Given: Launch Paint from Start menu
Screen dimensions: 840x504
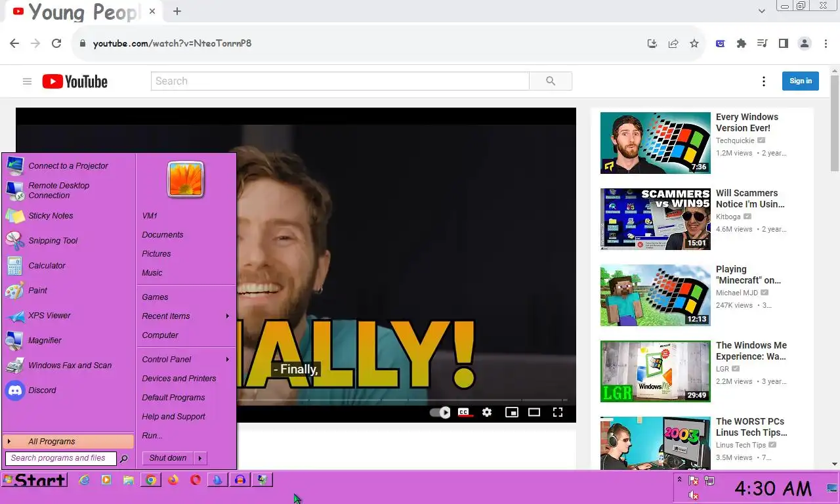Looking at the screenshot, I should click(68, 291).
